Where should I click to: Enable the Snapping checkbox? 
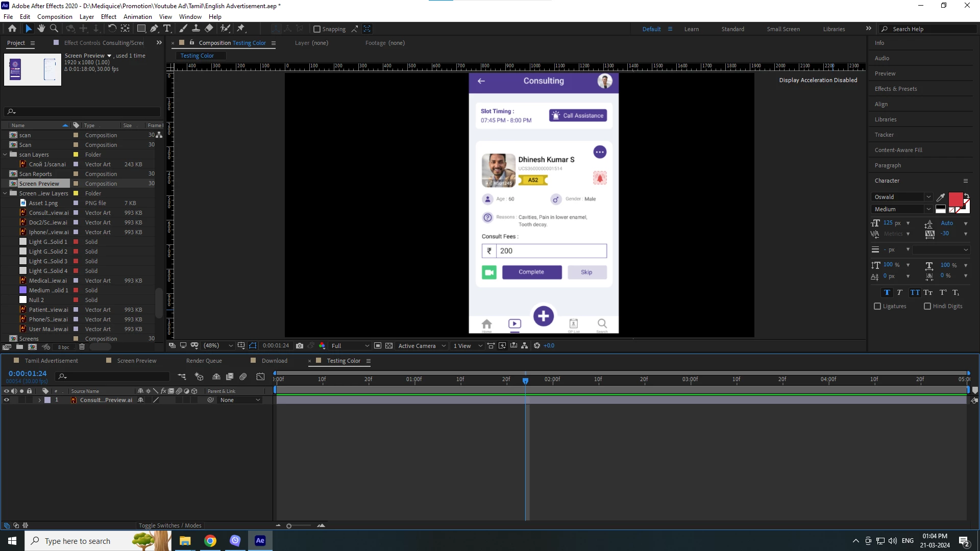[x=317, y=29]
